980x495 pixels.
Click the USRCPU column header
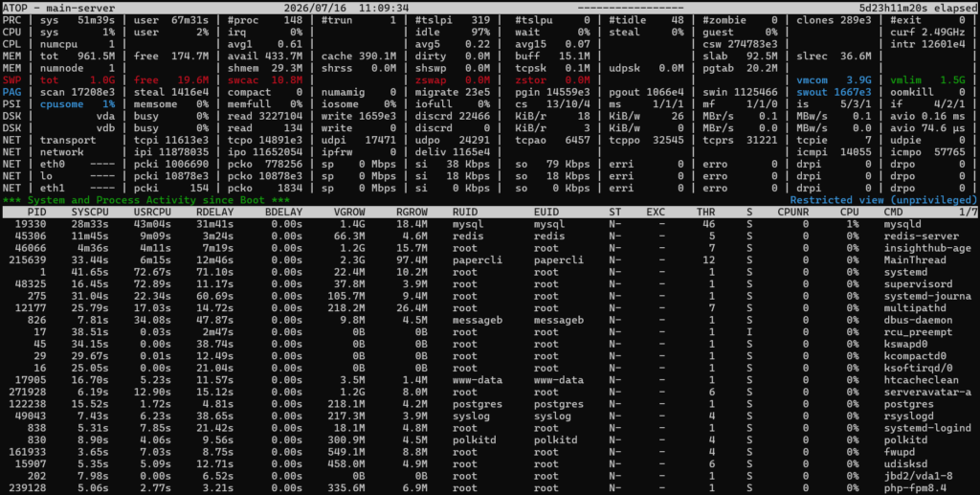tap(152, 212)
